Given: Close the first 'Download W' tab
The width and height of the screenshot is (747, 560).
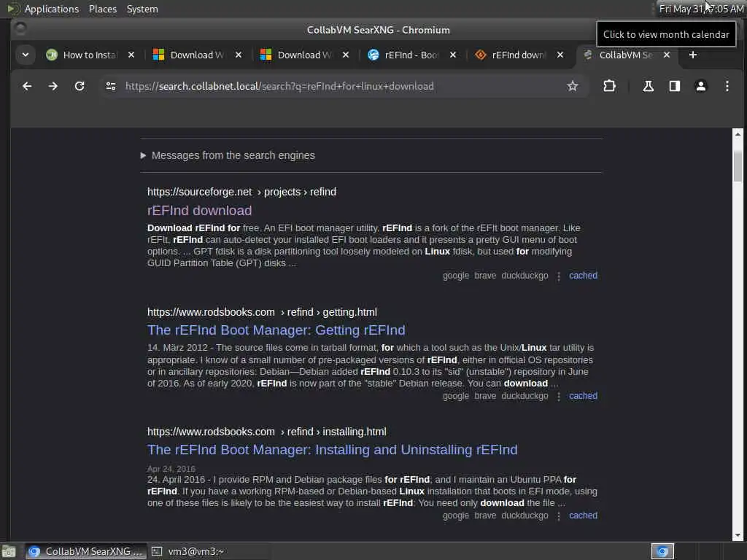Looking at the screenshot, I should (x=239, y=55).
